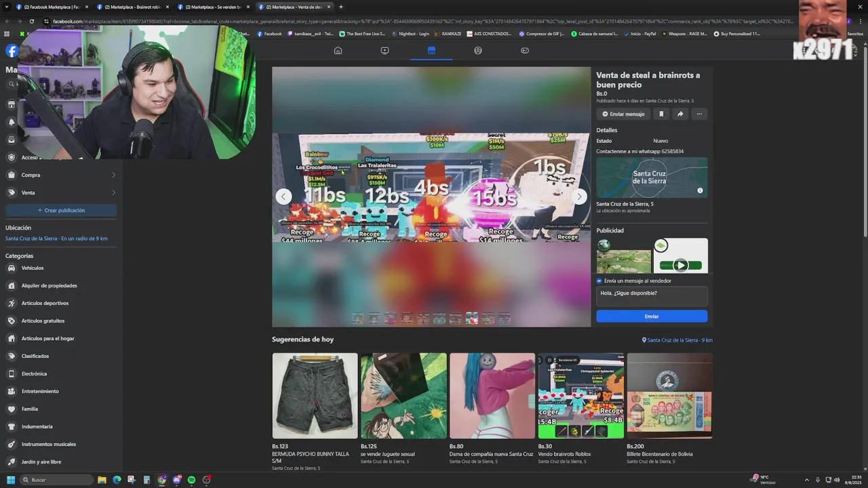Open Spotify from the taskbar
The width and height of the screenshot is (868, 488).
(x=191, y=480)
